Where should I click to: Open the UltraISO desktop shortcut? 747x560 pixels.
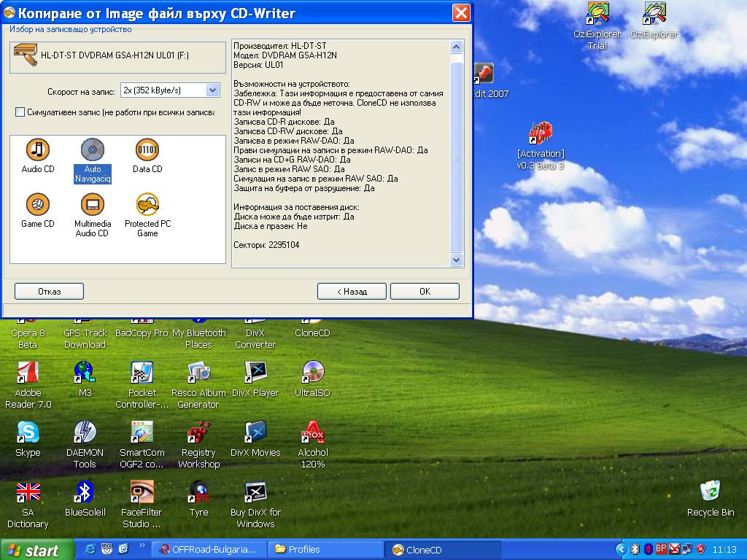click(x=312, y=373)
